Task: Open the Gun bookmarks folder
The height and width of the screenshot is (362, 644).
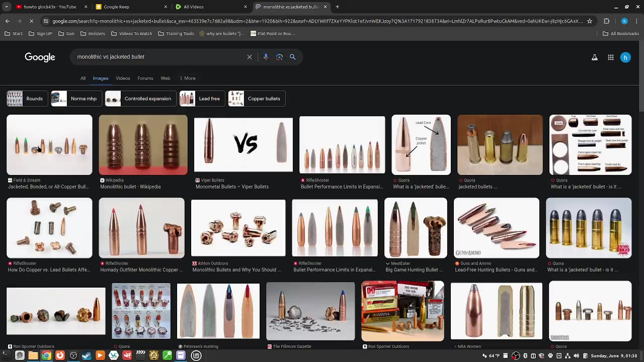Action: 66,34
